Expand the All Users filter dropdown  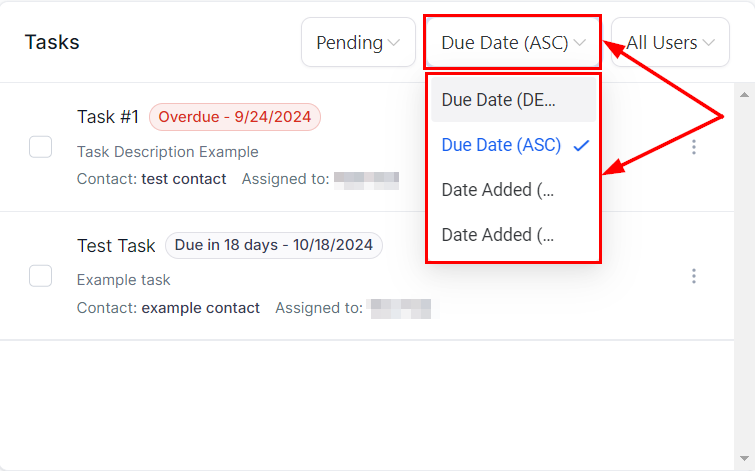[x=670, y=43]
